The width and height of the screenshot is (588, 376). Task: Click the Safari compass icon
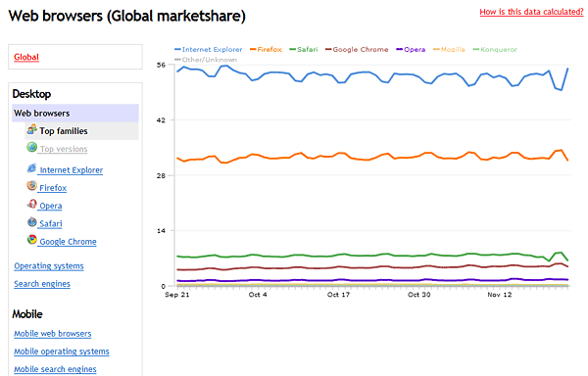(32, 222)
